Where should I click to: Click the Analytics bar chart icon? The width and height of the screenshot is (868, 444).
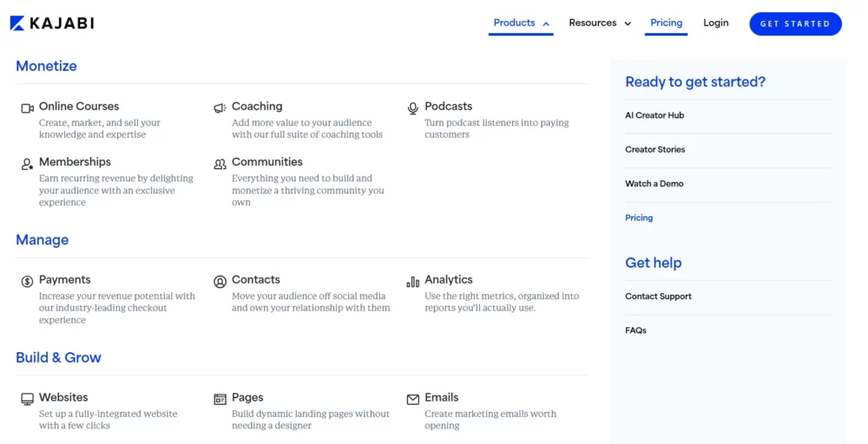413,282
